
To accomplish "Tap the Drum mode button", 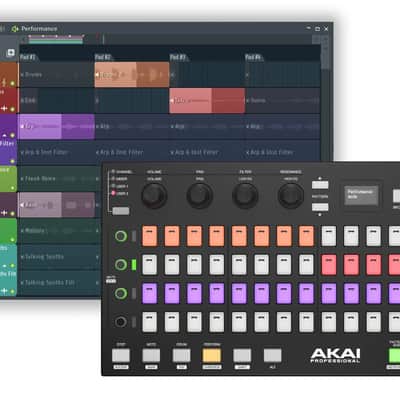I will tap(181, 355).
